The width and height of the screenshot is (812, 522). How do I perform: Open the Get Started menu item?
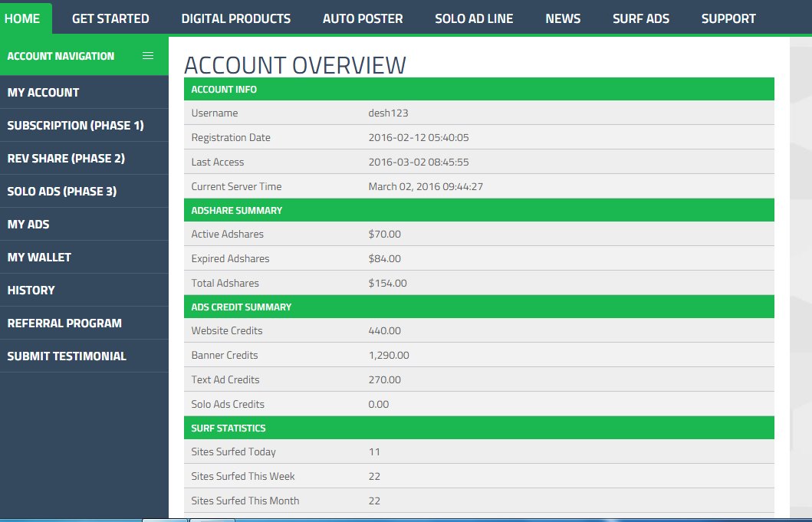pos(110,18)
